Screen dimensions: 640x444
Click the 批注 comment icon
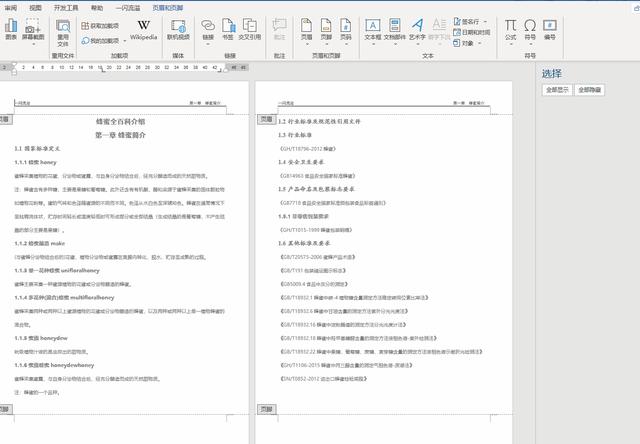click(280, 29)
